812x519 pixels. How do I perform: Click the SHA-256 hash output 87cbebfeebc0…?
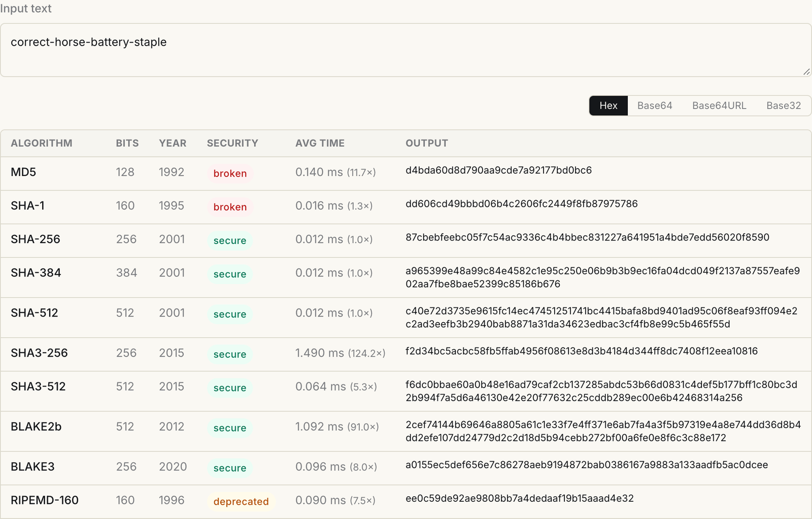tap(587, 237)
